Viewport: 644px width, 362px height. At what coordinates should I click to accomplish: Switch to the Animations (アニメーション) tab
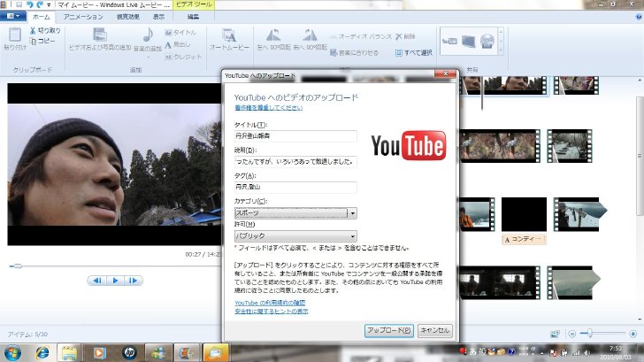point(83,17)
